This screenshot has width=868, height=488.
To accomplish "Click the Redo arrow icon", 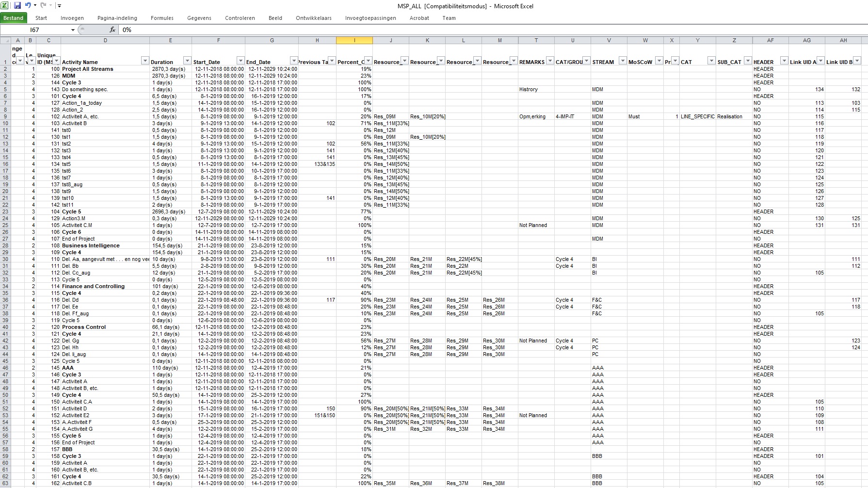I will 43,5.
